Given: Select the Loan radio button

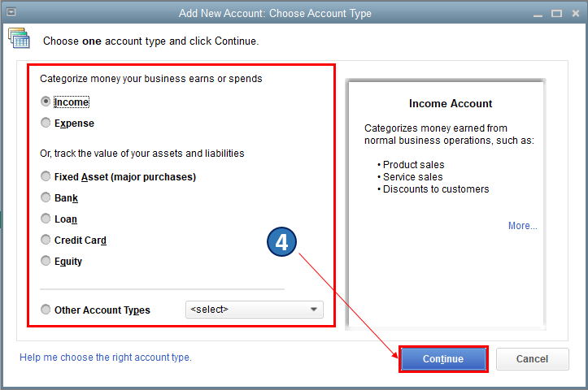Looking at the screenshot, I should pyautogui.click(x=46, y=219).
